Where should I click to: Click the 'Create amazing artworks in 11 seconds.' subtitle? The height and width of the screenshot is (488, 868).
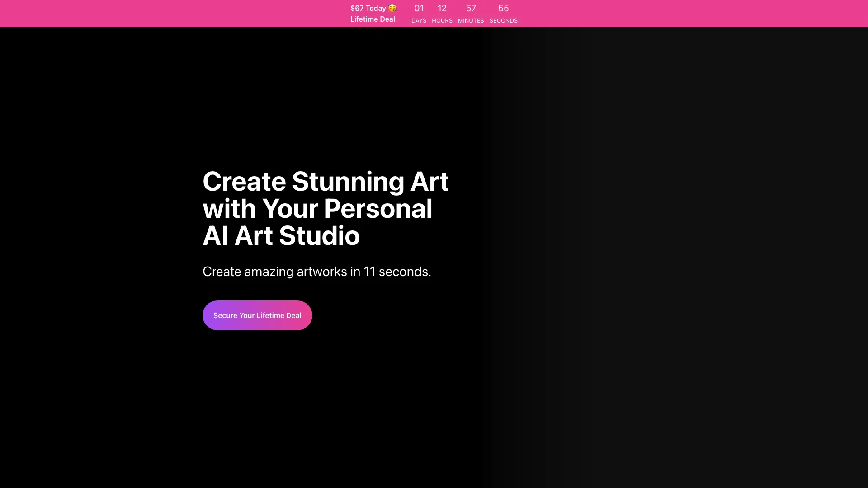click(317, 272)
